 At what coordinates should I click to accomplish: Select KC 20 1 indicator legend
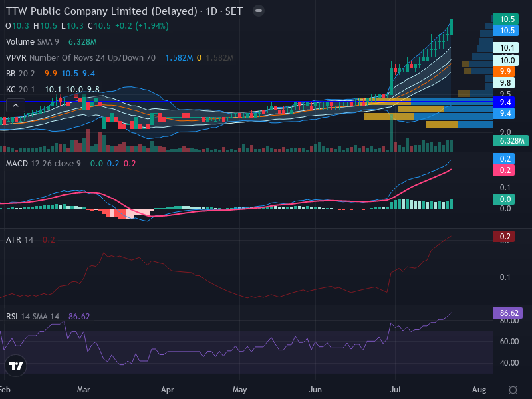tap(21, 90)
